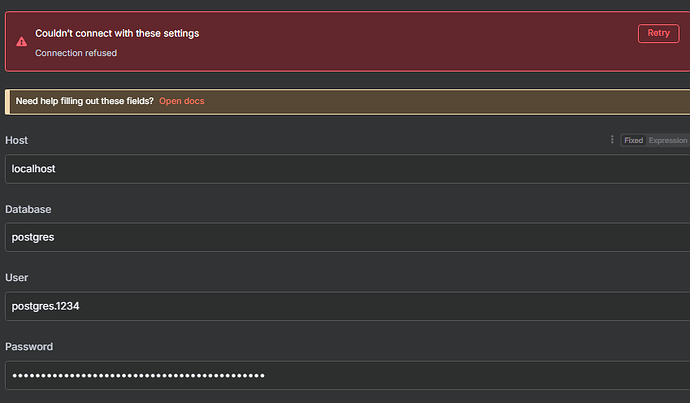690x403 pixels.
Task: Click the "Couldn't connect with these settings" heading
Action: pyautogui.click(x=117, y=33)
